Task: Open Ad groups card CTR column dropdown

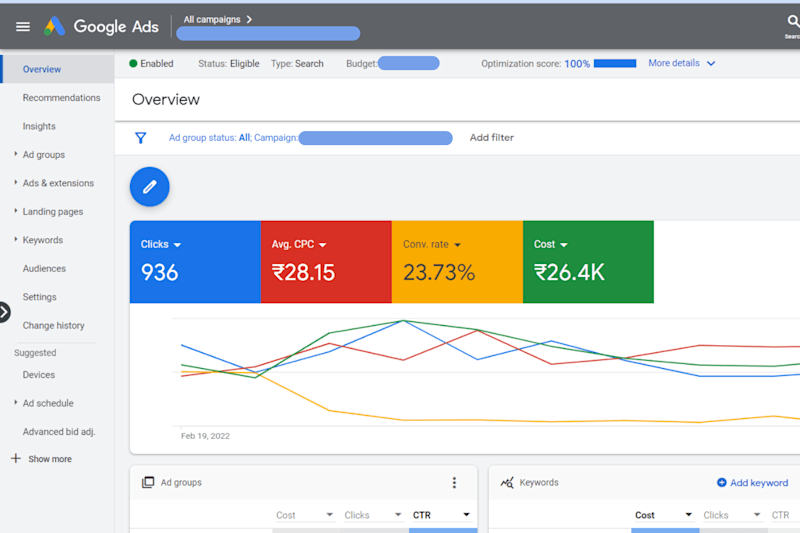Action: tap(466, 515)
